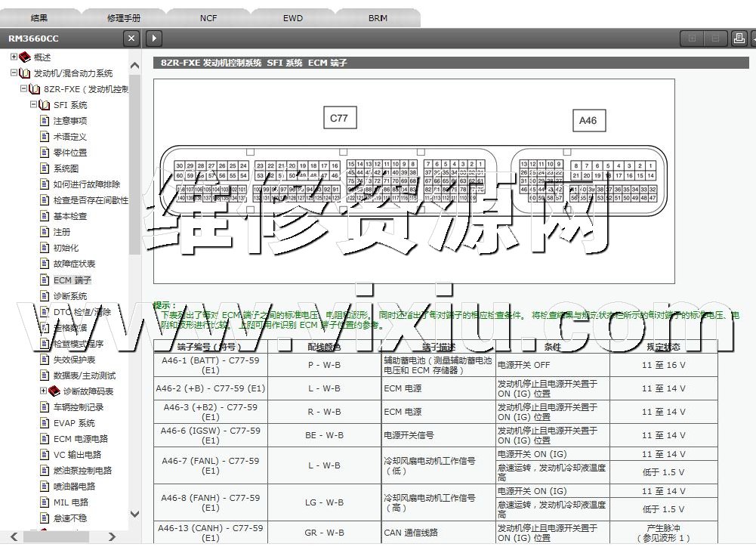Click the collapse-all minus toolbar button
This screenshot has width=756, height=547.
click(x=714, y=39)
